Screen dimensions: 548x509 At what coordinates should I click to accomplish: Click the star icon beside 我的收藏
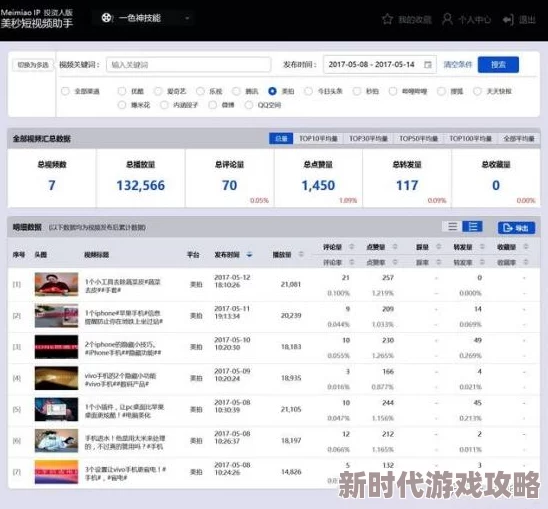click(x=387, y=19)
